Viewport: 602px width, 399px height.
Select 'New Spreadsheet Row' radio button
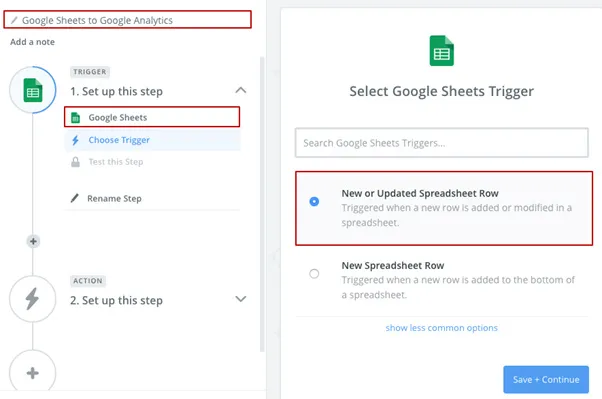pyautogui.click(x=314, y=273)
